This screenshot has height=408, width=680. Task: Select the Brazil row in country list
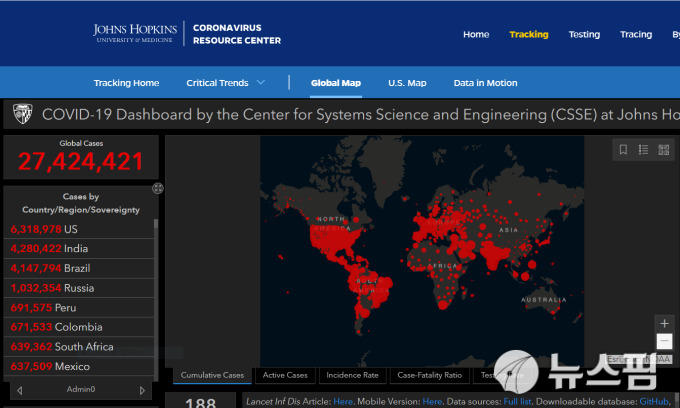[79, 268]
